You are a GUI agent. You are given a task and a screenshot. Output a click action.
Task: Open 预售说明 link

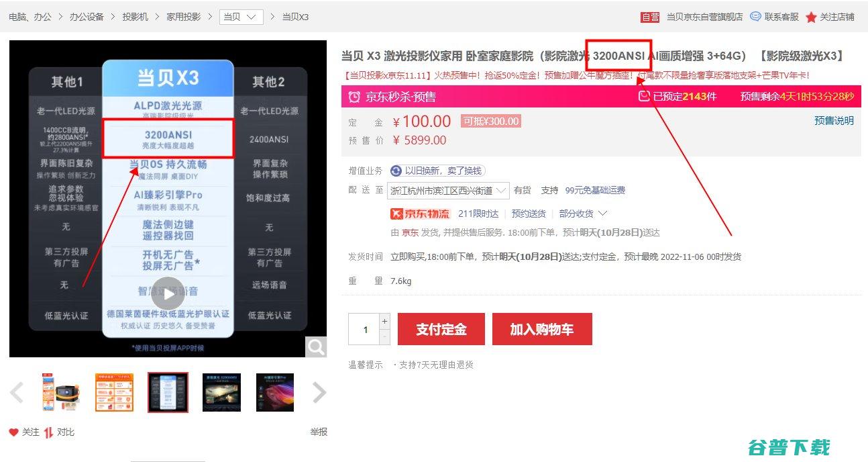coord(834,121)
